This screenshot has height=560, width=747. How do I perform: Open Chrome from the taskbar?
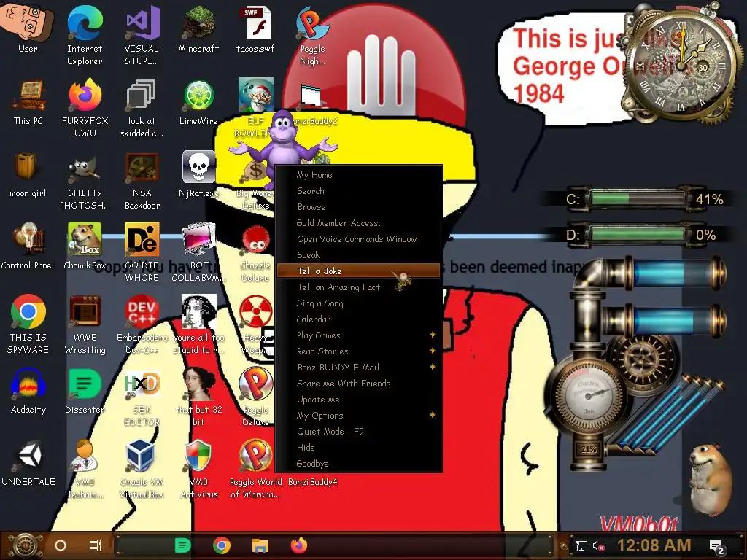coord(222,545)
